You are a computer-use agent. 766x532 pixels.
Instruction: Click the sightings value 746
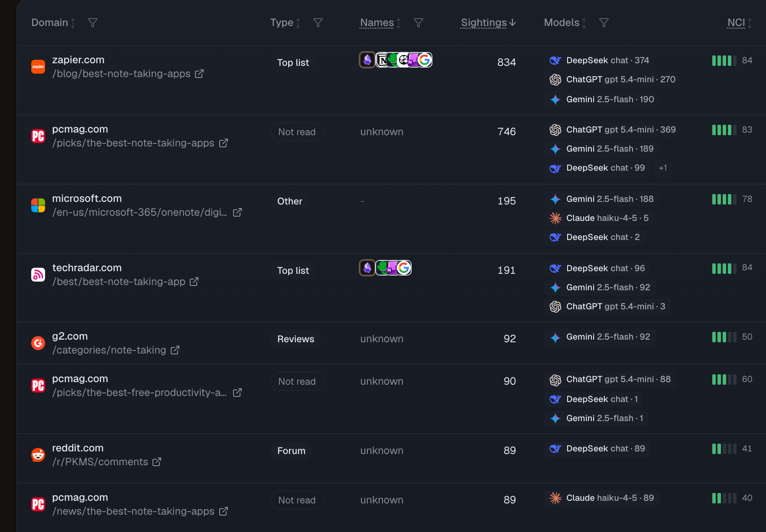(506, 132)
